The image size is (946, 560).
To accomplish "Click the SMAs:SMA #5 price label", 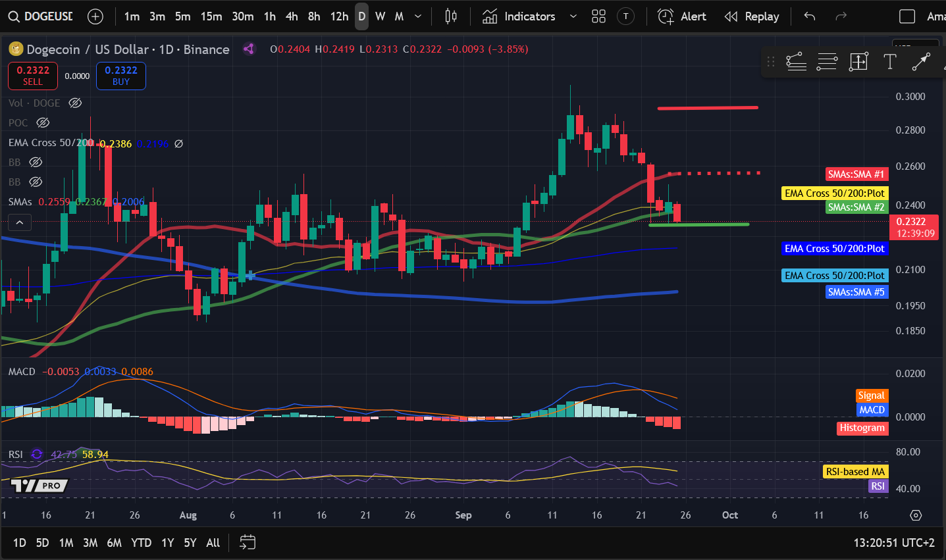I will pyautogui.click(x=856, y=292).
